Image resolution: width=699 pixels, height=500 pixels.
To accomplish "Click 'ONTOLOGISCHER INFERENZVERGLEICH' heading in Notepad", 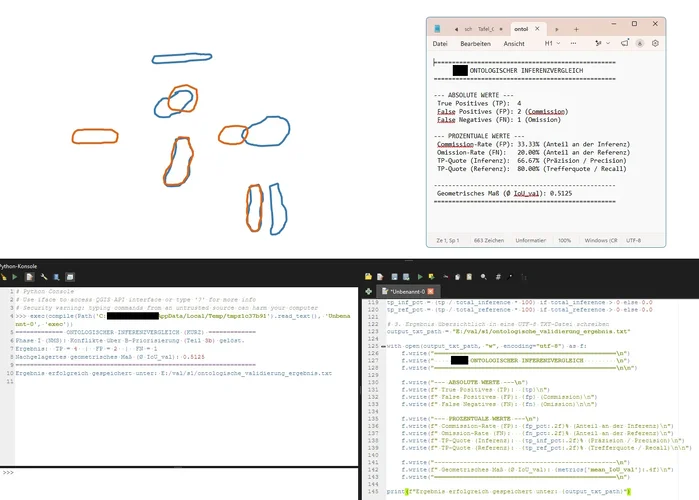I will coord(526,70).
